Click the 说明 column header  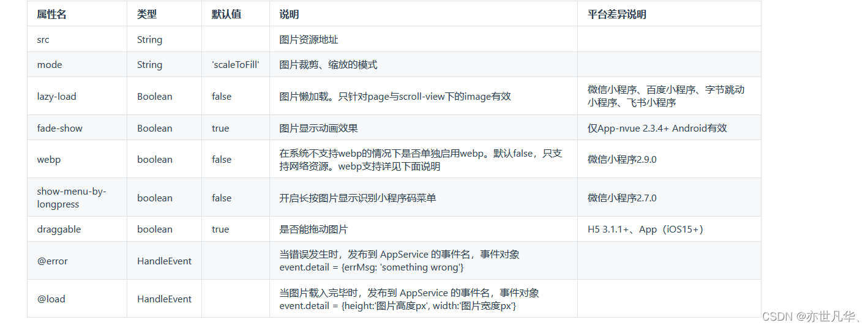pos(289,15)
